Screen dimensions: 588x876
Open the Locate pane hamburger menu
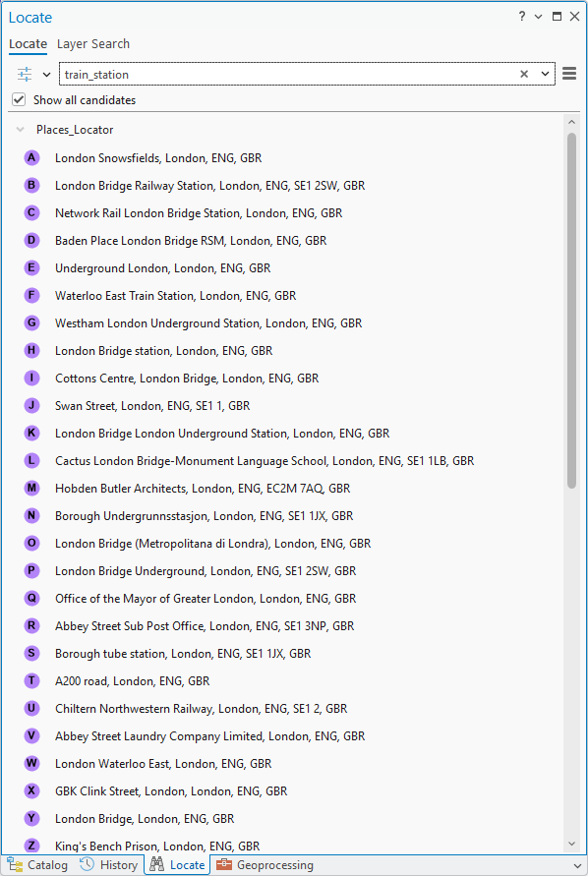(x=569, y=73)
